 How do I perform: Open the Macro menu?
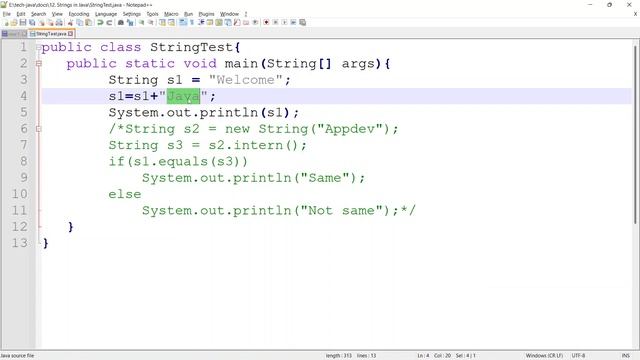(171, 14)
